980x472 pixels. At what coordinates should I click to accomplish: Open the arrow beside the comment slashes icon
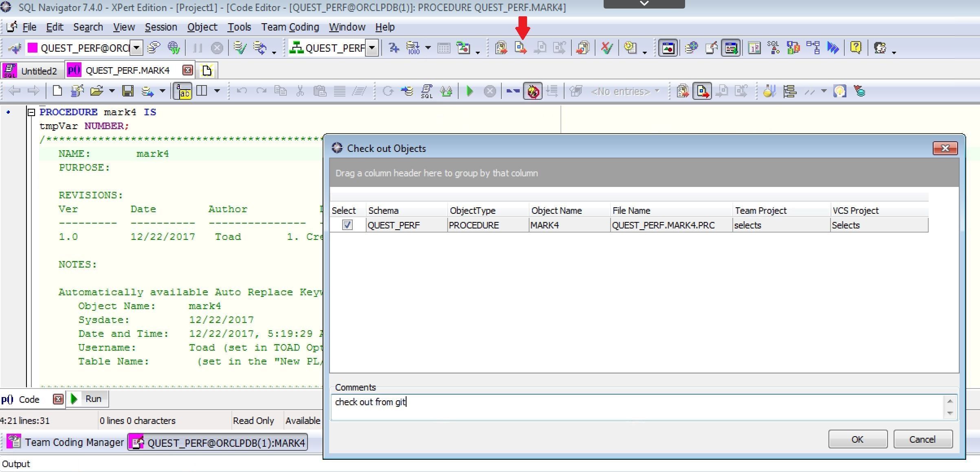pos(824,91)
